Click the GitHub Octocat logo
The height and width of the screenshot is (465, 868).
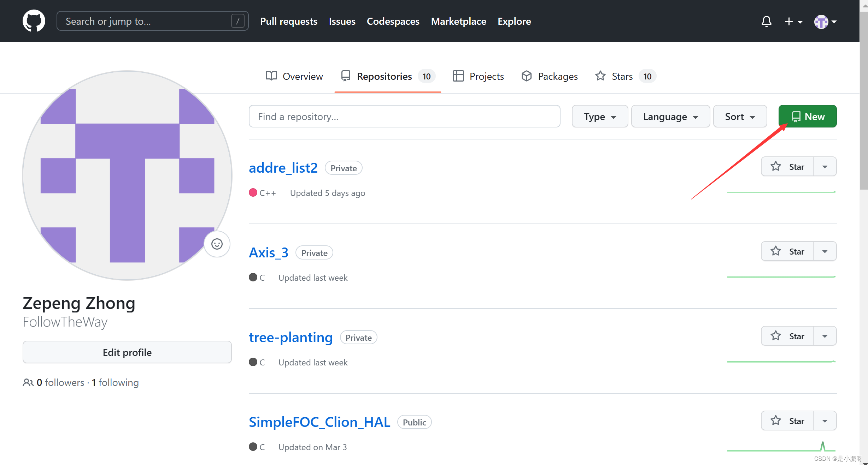point(34,21)
